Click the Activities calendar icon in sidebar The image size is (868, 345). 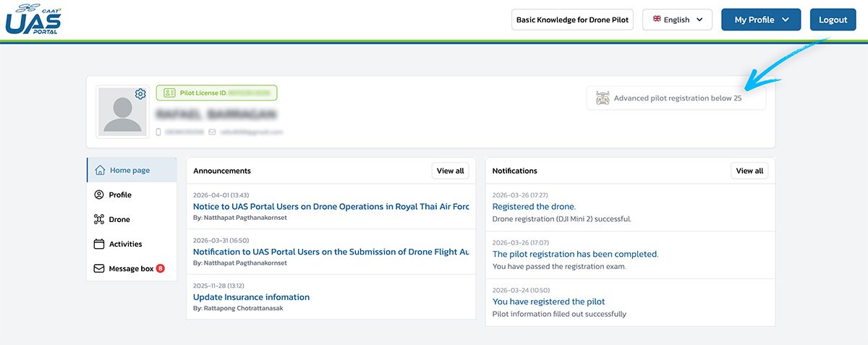[99, 244]
